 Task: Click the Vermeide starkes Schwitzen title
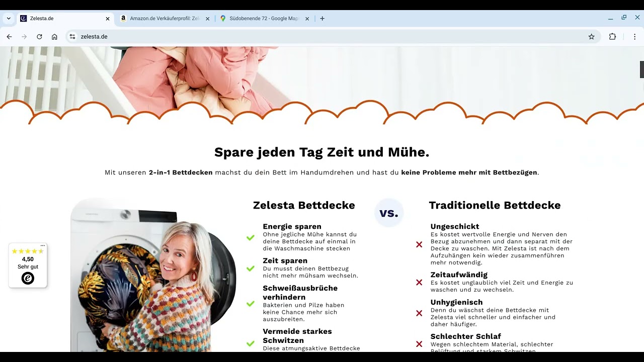(297, 336)
